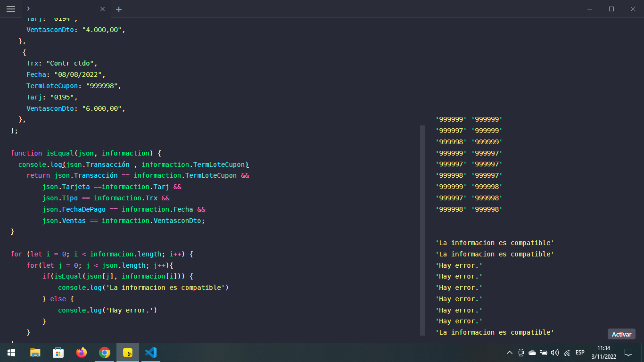Check the battery status icon

click(544, 353)
